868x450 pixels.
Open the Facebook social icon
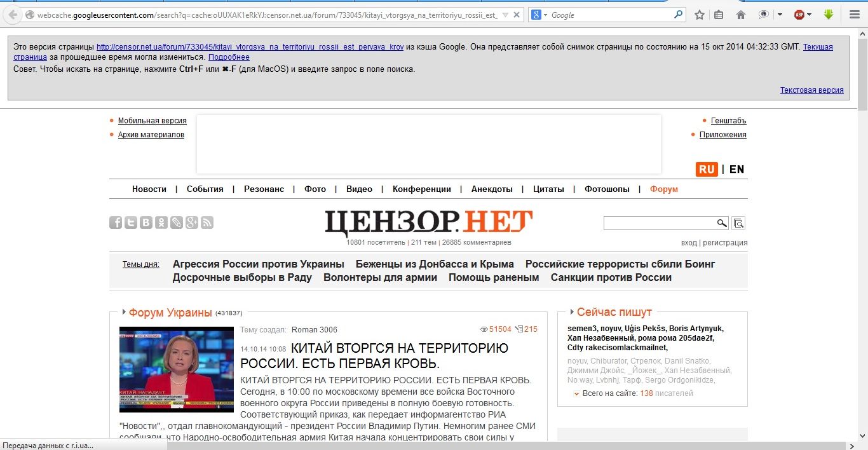pos(116,222)
